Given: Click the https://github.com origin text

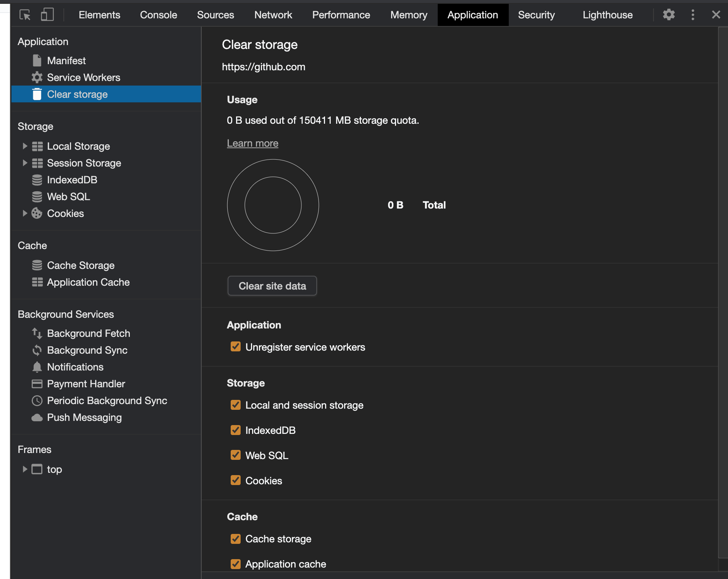Looking at the screenshot, I should (264, 67).
